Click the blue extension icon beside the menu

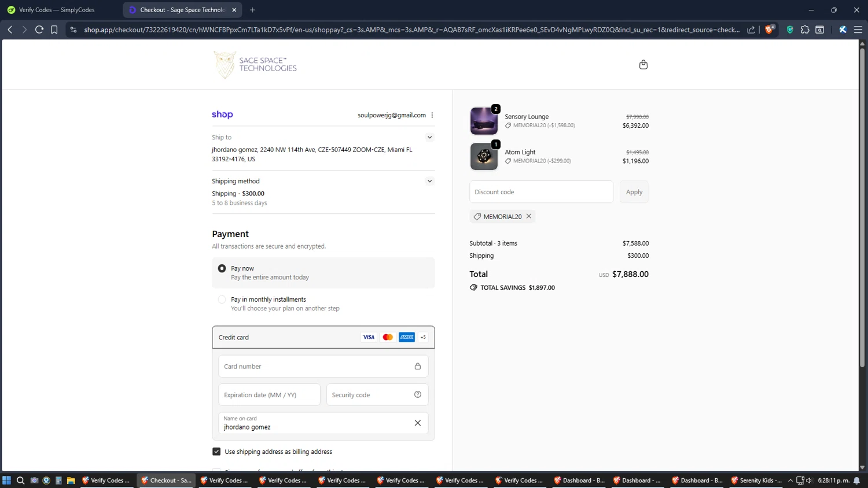(843, 29)
